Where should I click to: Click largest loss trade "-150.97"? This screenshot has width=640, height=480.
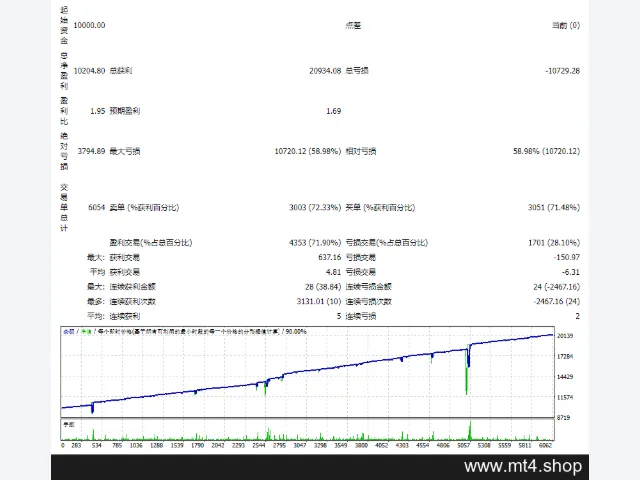coord(567,257)
